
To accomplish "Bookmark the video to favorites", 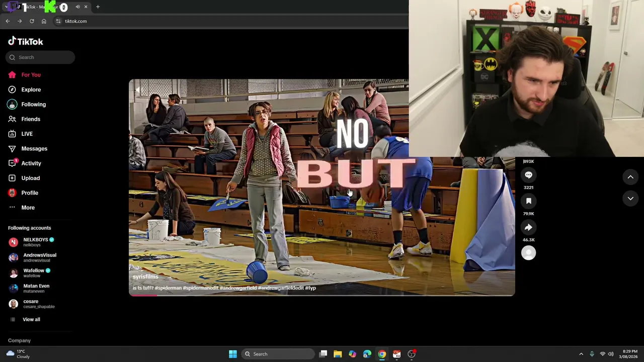I will (528, 201).
